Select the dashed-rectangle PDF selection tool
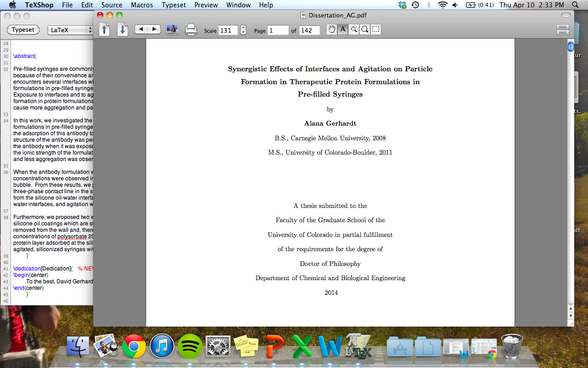The image size is (588, 368). [376, 30]
